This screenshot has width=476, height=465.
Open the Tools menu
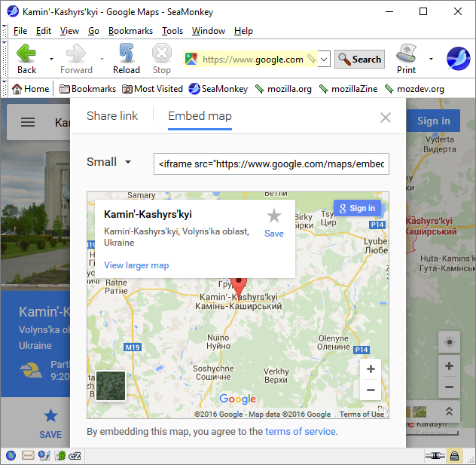click(x=172, y=31)
